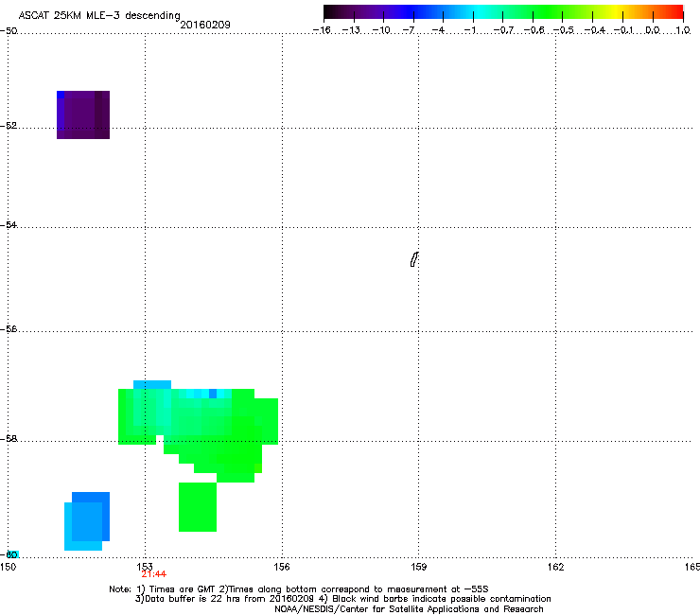Click the color scale bar at top
This screenshot has width=700, height=615.
pos(503,12)
